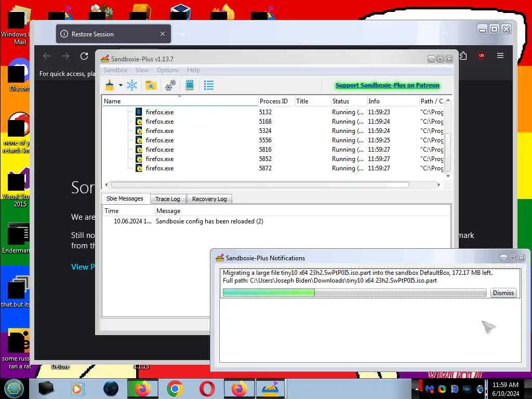The image size is (532, 399).
Task: Select firefox.exe row with process ID 5168
Action: [x=273, y=122]
